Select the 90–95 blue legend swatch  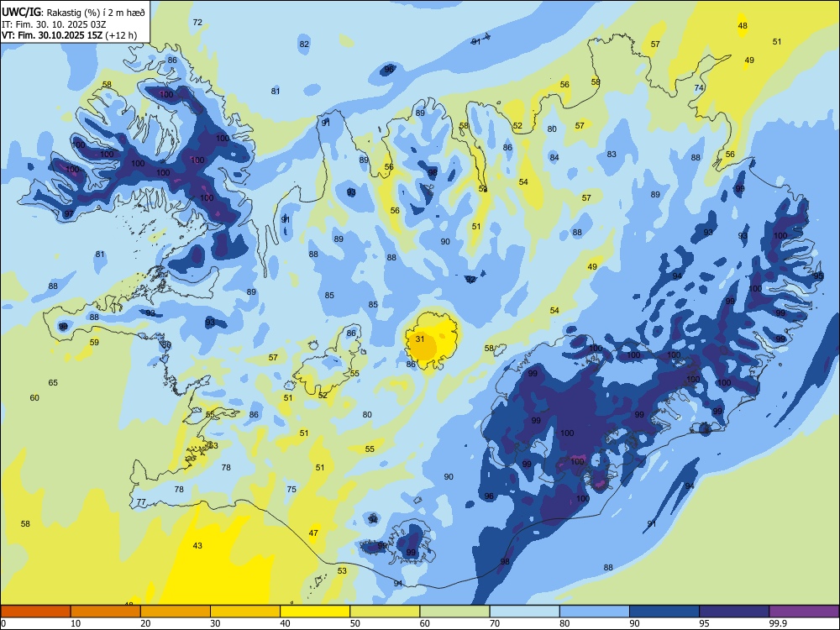(664, 612)
